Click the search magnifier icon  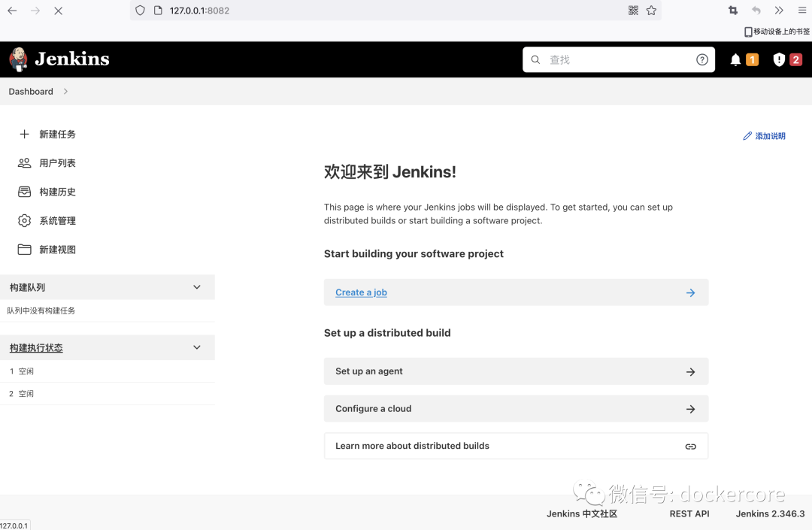coord(535,59)
